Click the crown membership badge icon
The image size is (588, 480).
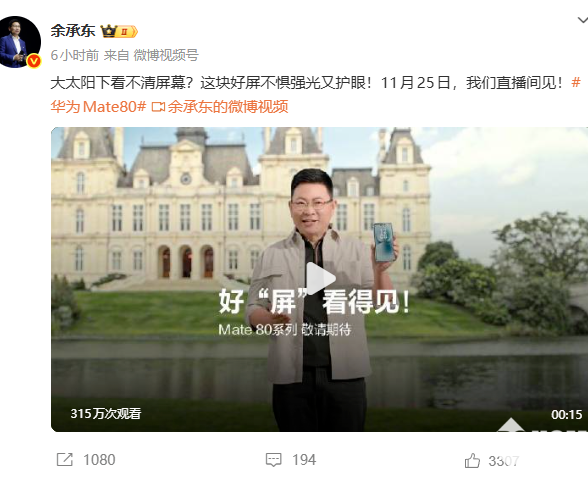coord(119,32)
